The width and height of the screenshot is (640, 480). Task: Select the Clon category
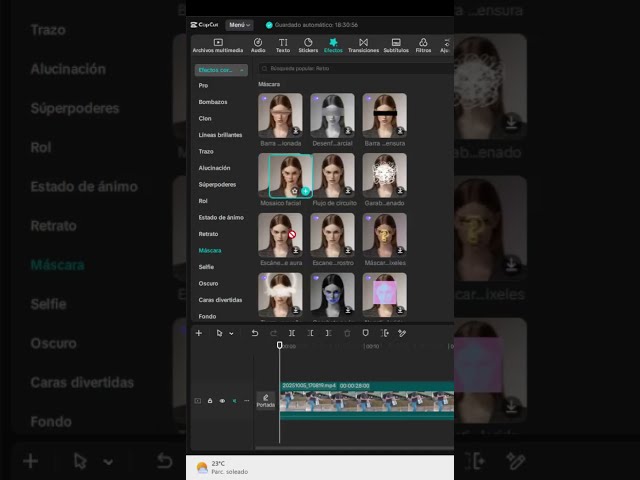click(x=205, y=118)
